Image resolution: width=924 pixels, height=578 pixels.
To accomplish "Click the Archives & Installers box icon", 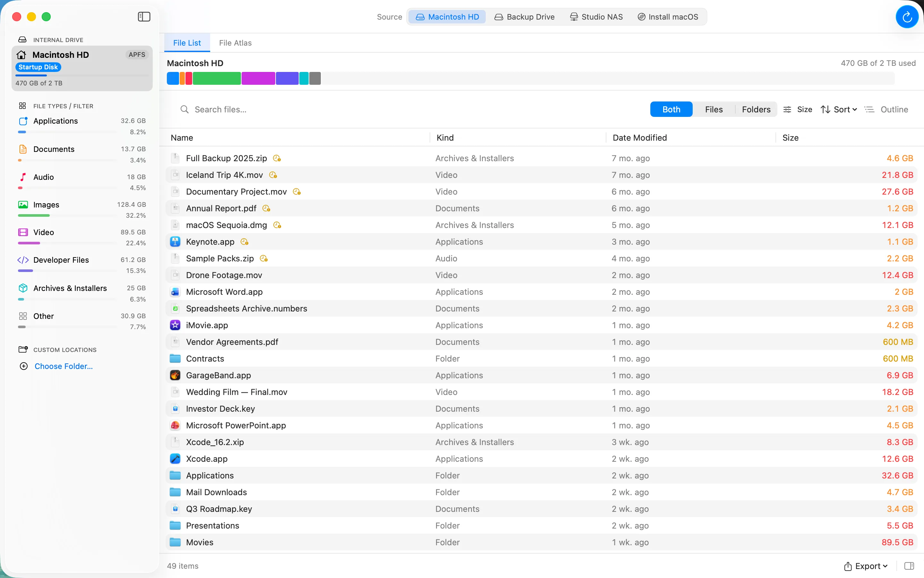I will click(23, 288).
